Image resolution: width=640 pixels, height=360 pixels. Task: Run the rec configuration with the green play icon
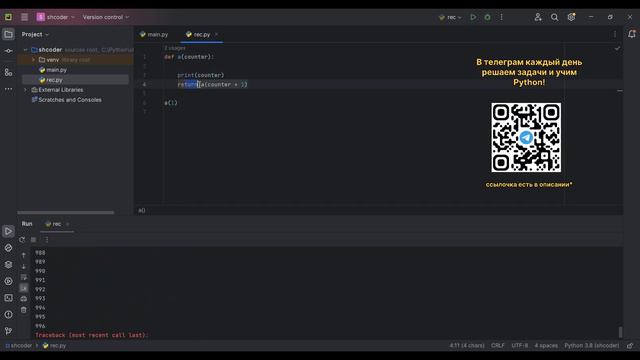[473, 17]
